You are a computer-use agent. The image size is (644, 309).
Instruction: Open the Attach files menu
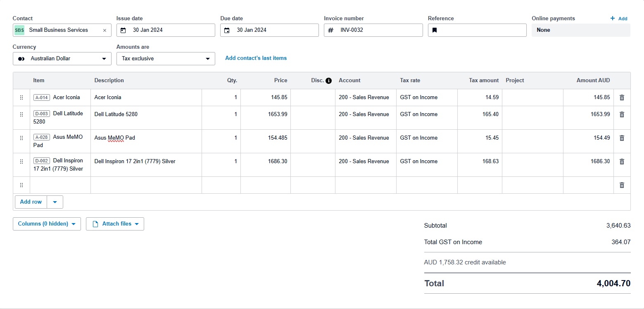(115, 224)
